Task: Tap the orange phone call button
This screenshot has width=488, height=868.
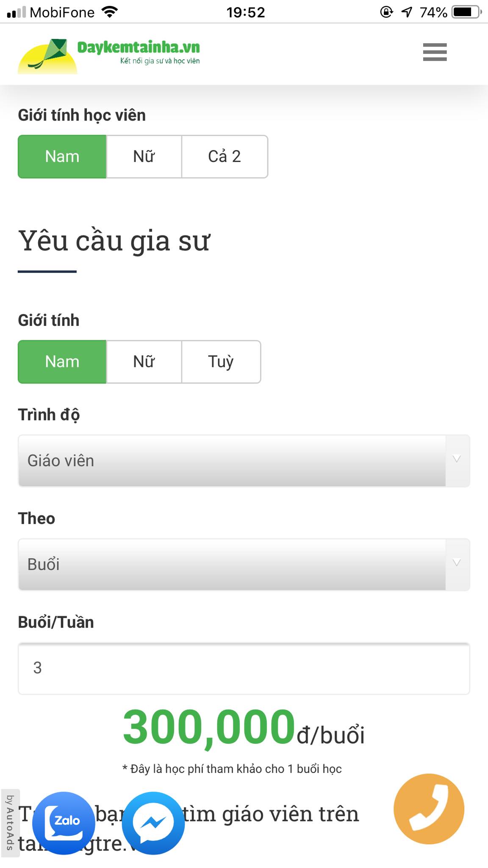Action: (429, 809)
